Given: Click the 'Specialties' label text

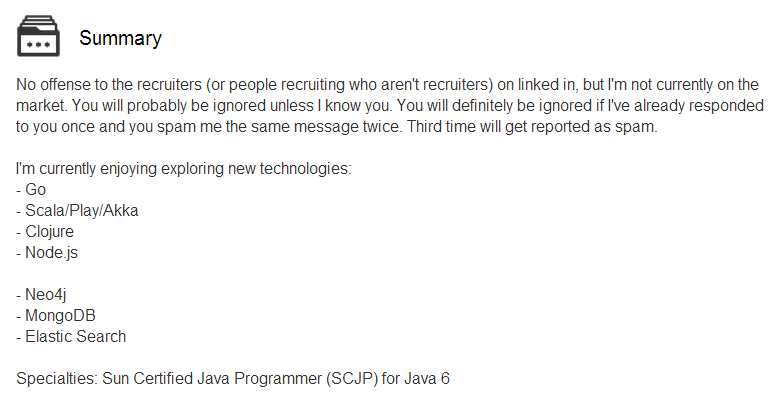Looking at the screenshot, I should 57,379.
